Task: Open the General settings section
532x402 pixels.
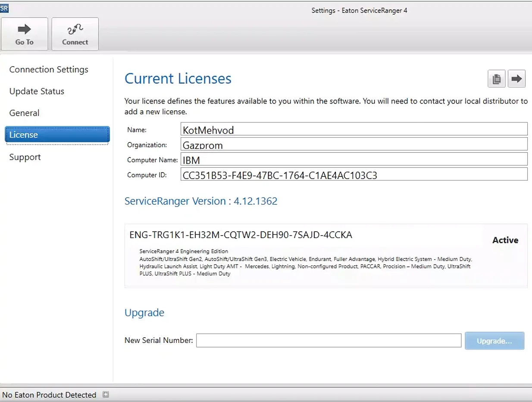Action: coord(24,113)
